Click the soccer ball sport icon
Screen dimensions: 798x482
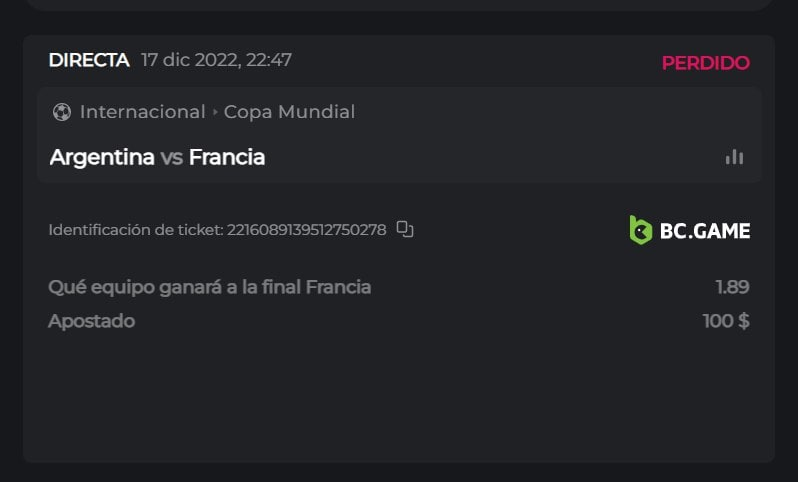(x=62, y=112)
